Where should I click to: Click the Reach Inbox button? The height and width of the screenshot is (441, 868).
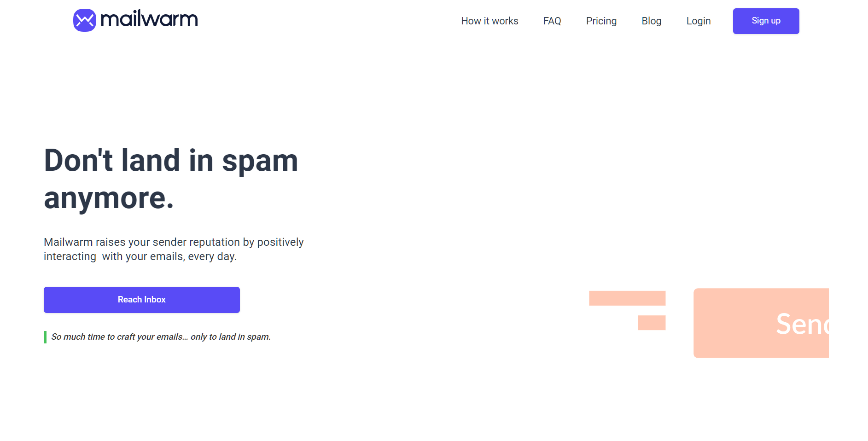(x=142, y=300)
